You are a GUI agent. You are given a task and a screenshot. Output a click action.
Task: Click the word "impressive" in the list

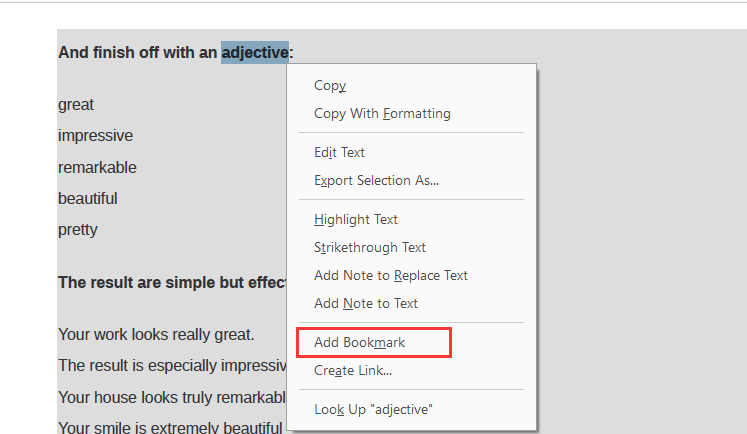(95, 136)
